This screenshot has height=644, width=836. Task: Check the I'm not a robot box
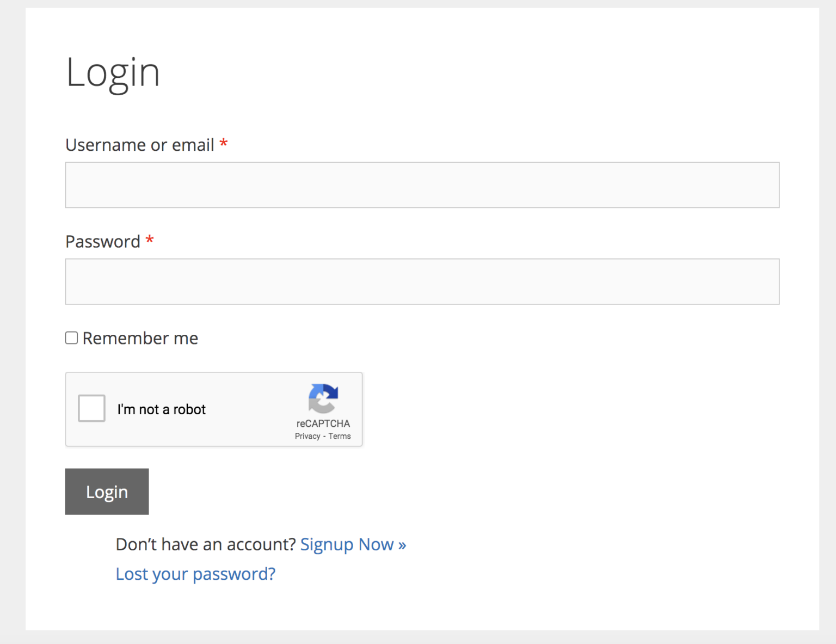pyautogui.click(x=91, y=408)
